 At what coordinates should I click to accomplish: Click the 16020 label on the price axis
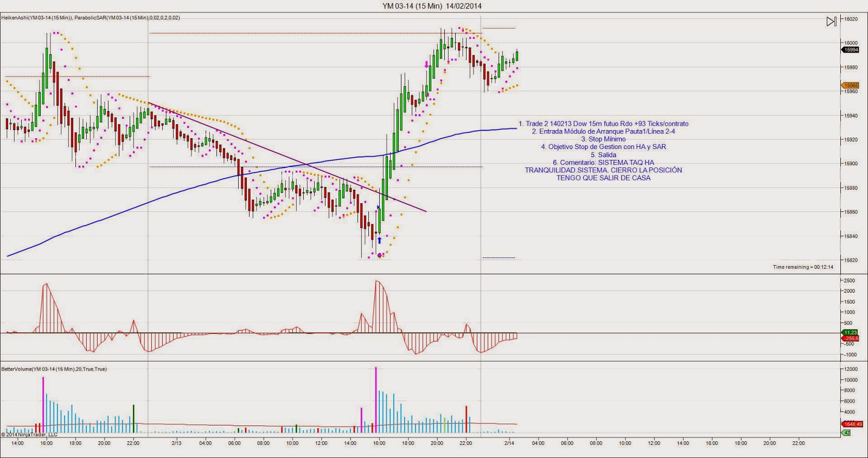click(x=851, y=19)
